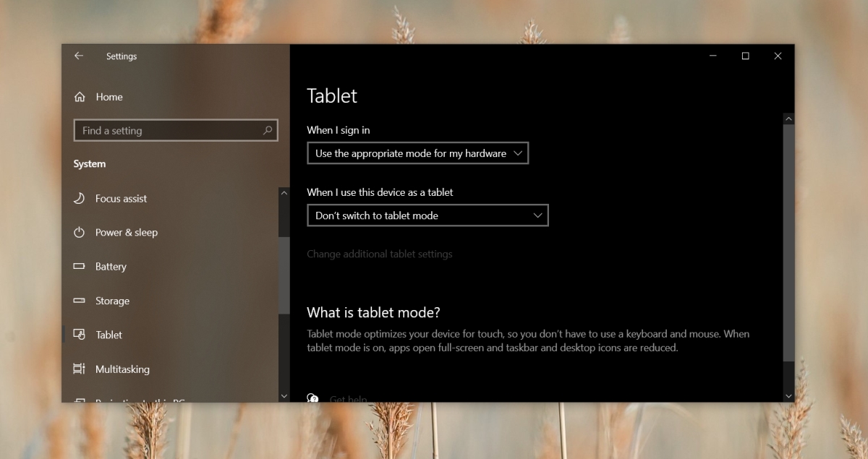
Task: Select the Battery icon
Action: (x=80, y=266)
